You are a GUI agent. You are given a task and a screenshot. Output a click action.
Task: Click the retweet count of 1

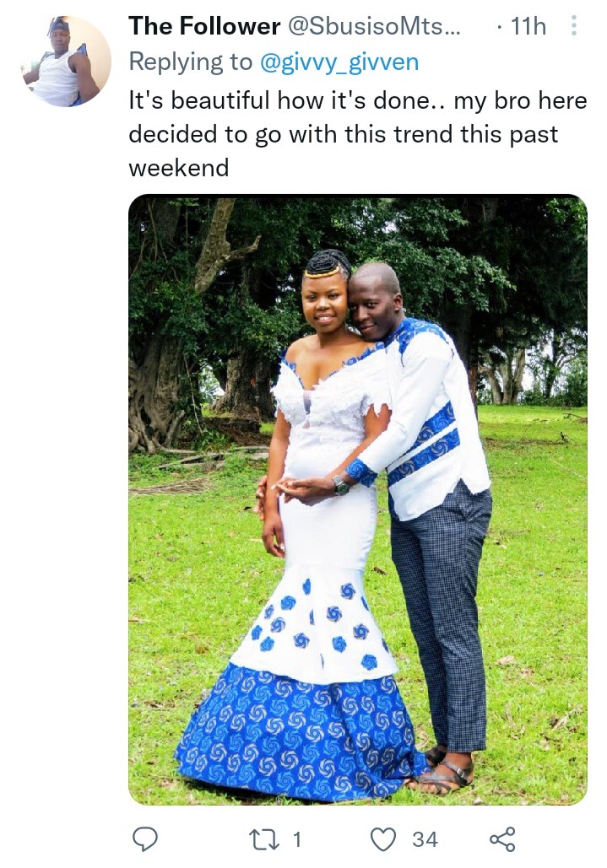[x=297, y=839]
